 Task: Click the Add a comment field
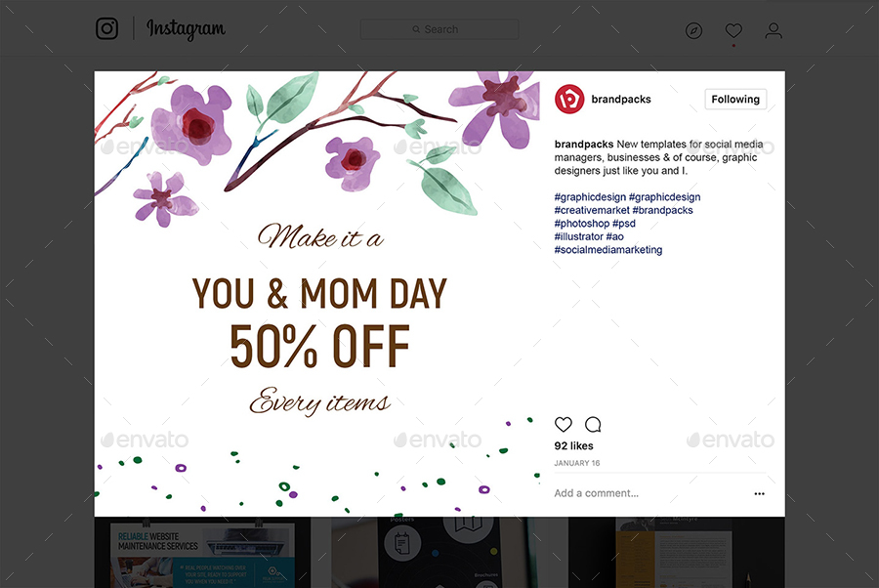click(x=597, y=493)
